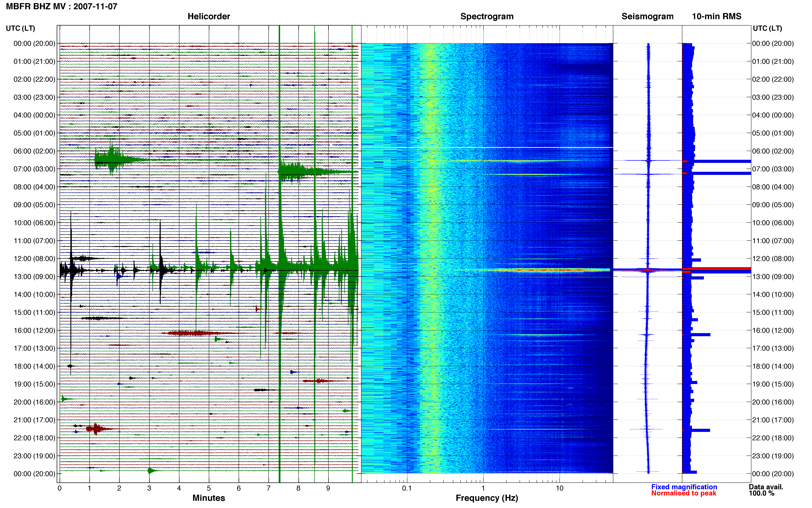
Task: Click the black waveform at 12:00 minute 1
Action: coord(84,258)
